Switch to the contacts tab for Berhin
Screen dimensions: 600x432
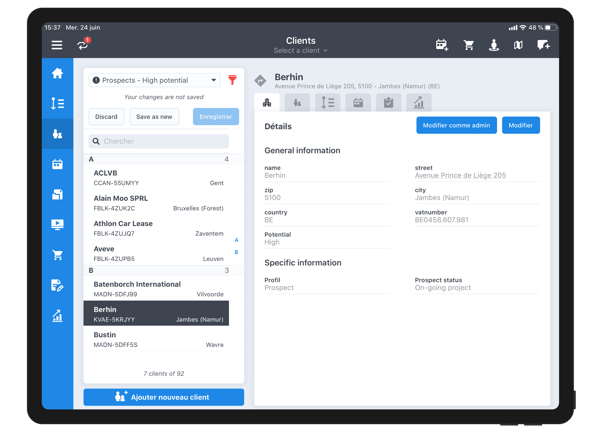(297, 102)
